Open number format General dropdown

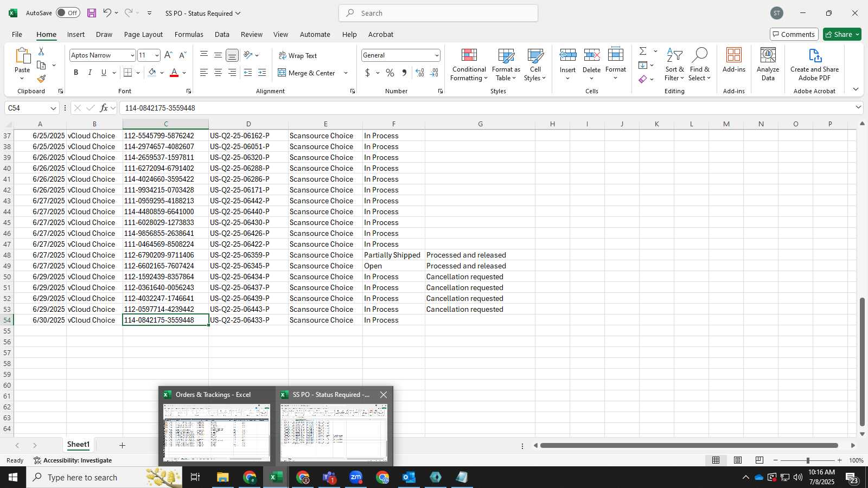[x=436, y=55]
